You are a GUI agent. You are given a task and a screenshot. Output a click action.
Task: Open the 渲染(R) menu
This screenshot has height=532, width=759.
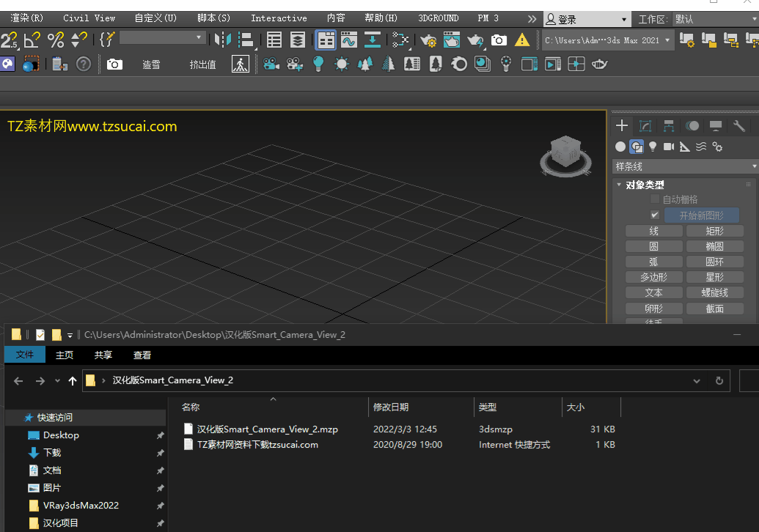tap(26, 18)
